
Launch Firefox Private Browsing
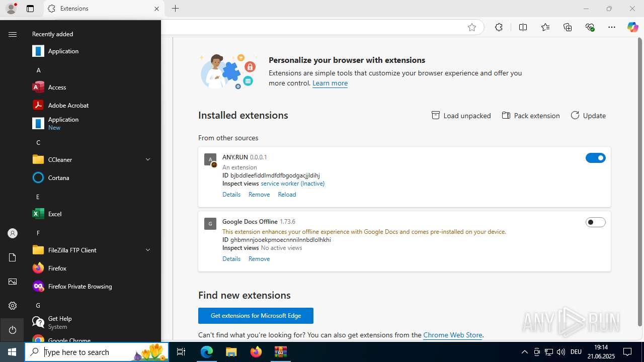pyautogui.click(x=94, y=286)
